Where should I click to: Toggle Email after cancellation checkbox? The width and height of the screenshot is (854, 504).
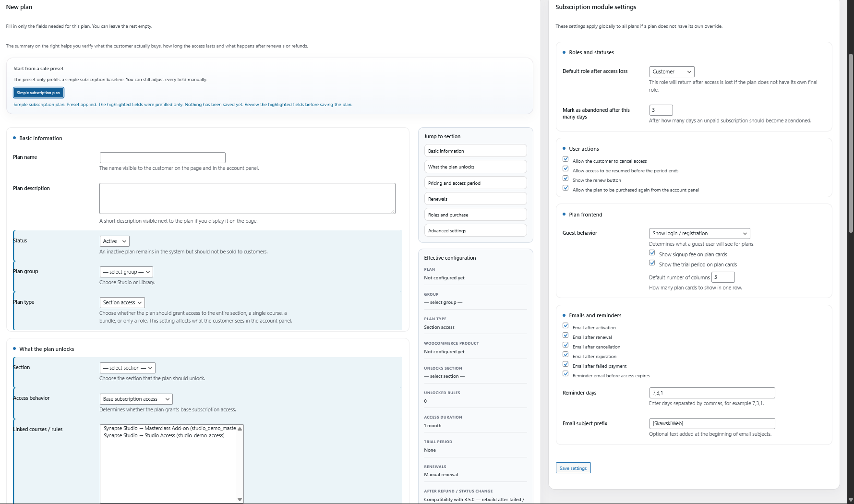[x=565, y=345]
